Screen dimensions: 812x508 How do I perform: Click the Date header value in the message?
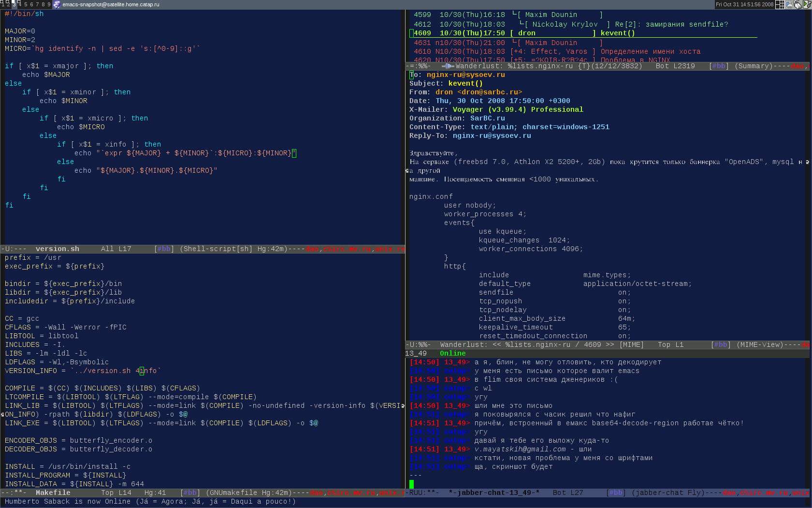[x=503, y=101]
